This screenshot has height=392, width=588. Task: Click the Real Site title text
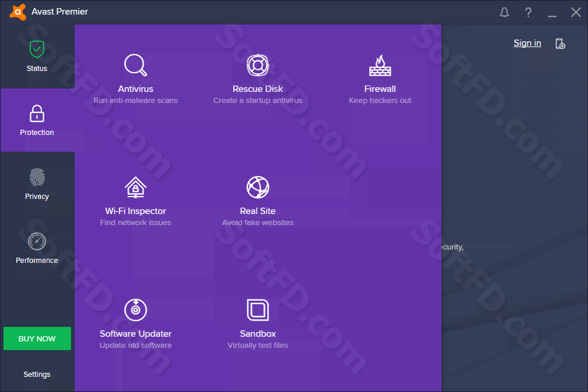(x=258, y=211)
